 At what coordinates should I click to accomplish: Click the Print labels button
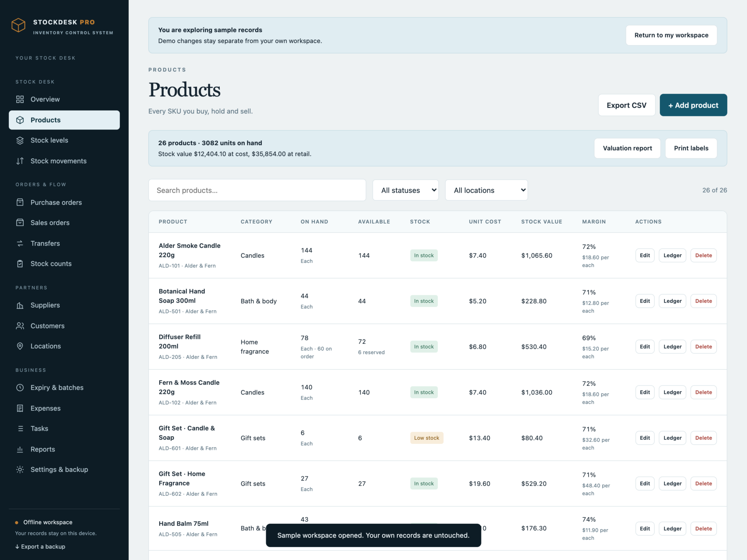coord(691,148)
